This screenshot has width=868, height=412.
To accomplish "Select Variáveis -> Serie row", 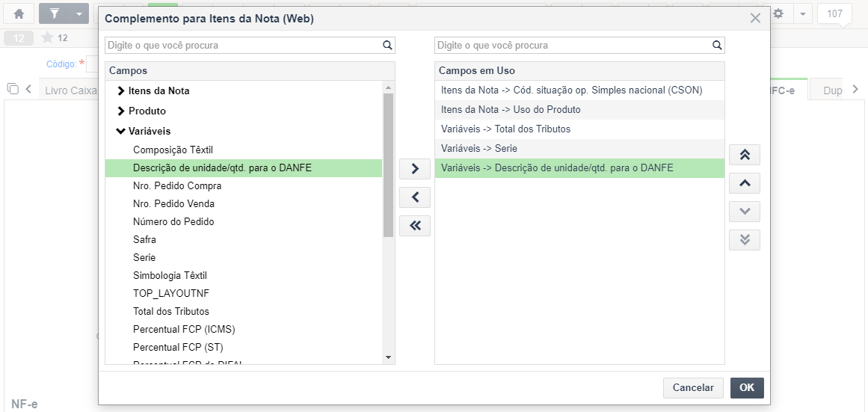I will (x=579, y=148).
